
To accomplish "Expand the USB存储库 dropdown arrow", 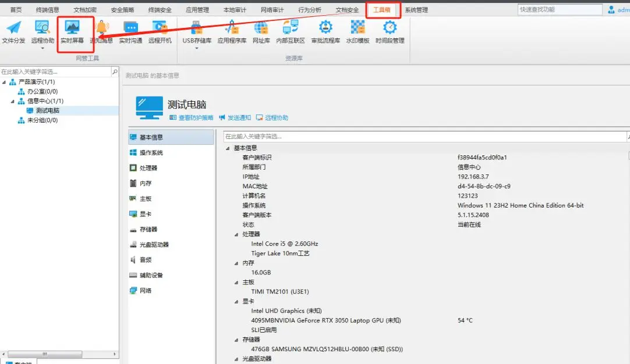I will tap(197, 48).
